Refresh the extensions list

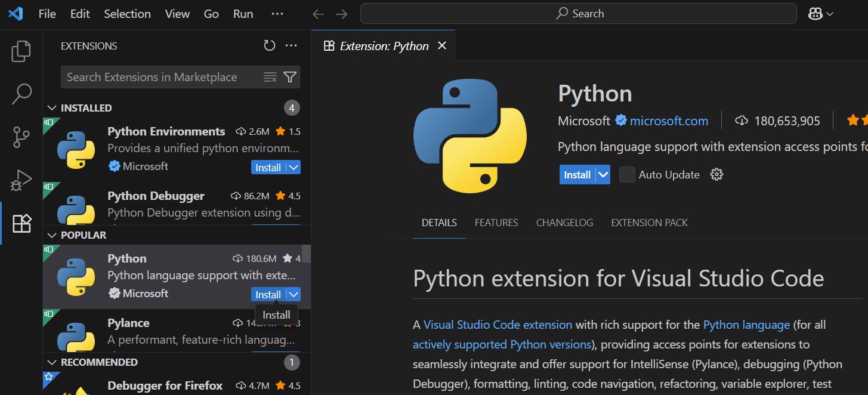[270, 46]
